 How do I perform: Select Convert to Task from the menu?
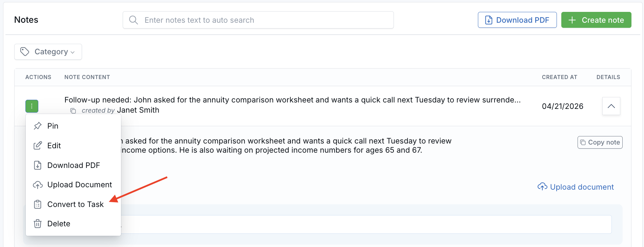[x=75, y=204]
